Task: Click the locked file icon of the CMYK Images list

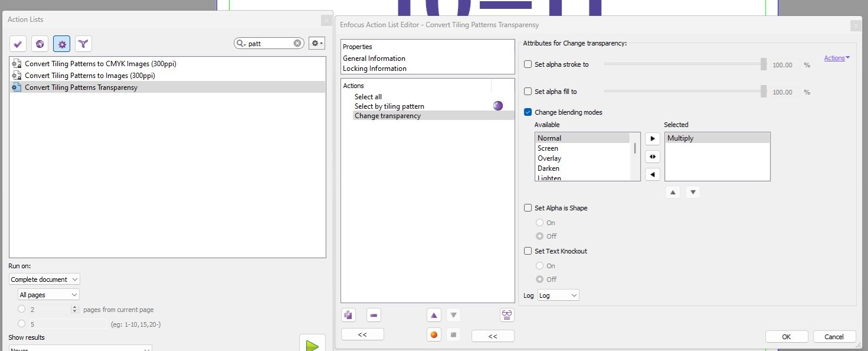Action: point(17,64)
